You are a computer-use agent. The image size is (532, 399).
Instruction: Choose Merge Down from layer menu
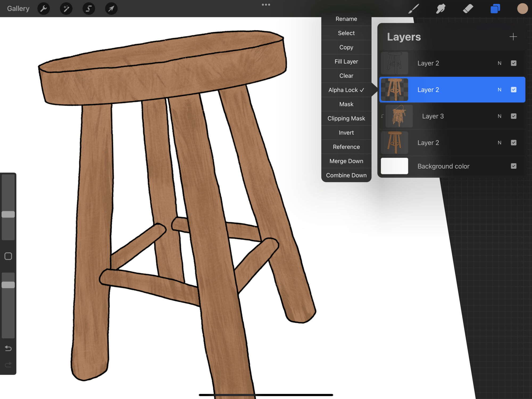pos(346,161)
